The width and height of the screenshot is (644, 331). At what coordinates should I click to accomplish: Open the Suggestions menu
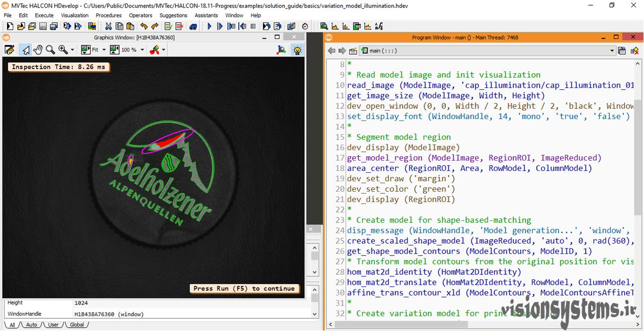[174, 15]
